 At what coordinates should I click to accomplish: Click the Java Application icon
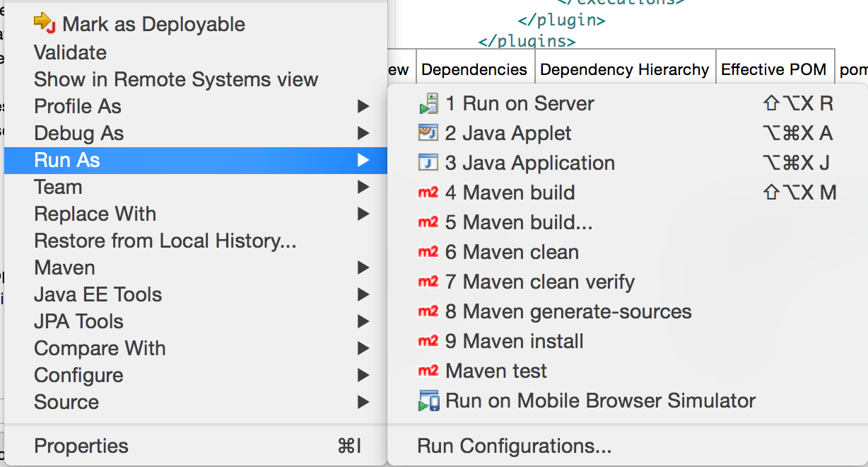pyautogui.click(x=428, y=163)
